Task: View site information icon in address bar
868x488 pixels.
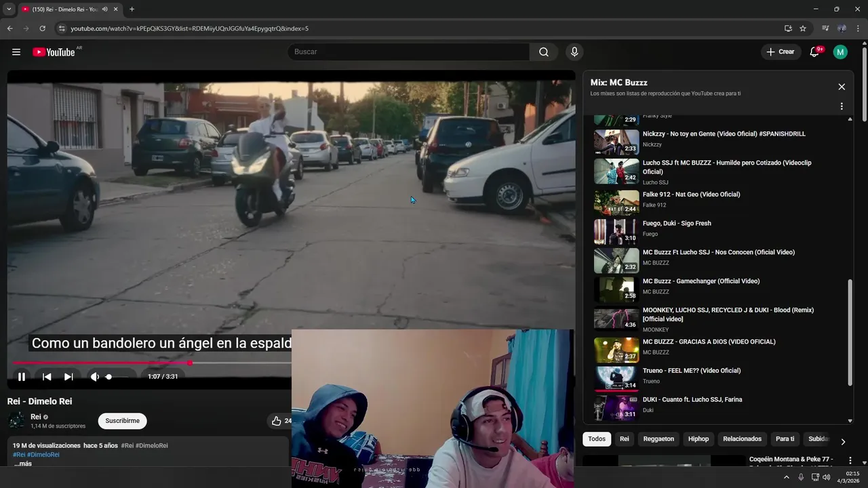Action: [x=62, y=28]
